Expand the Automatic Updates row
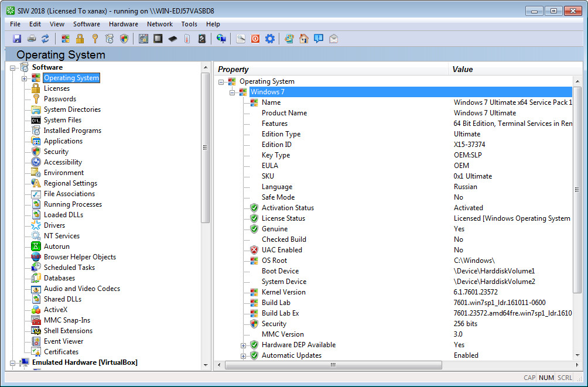588x387 pixels. (244, 356)
